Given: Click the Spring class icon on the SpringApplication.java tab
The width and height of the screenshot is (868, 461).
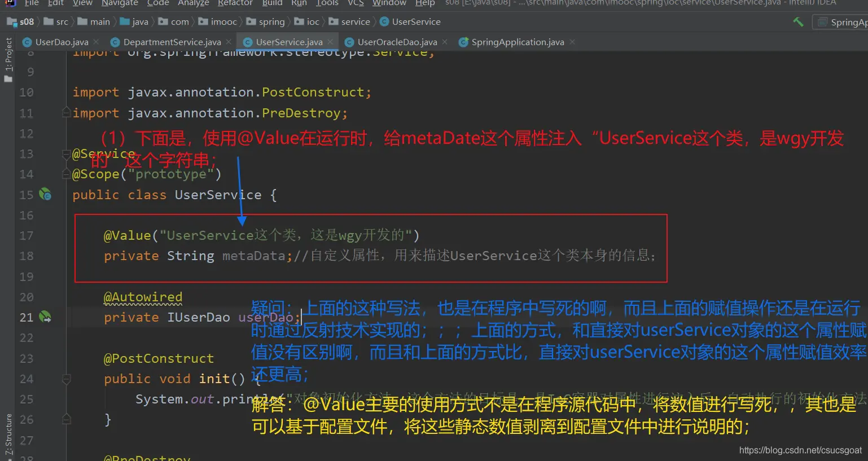Looking at the screenshot, I should pyautogui.click(x=463, y=42).
